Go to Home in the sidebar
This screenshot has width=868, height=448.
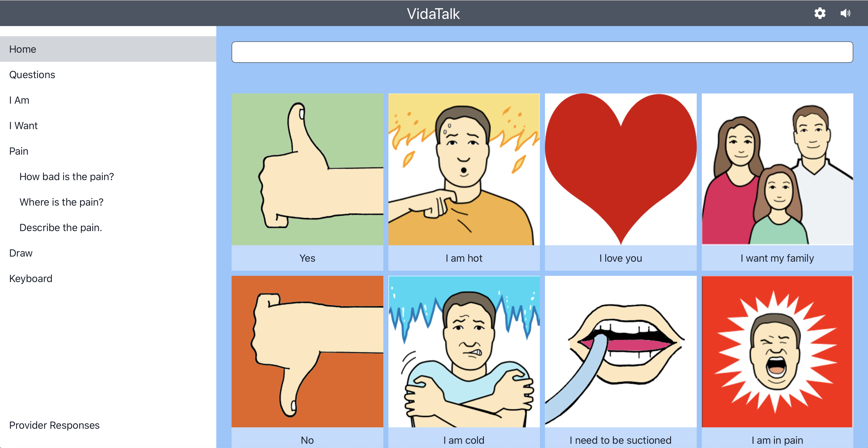point(108,49)
